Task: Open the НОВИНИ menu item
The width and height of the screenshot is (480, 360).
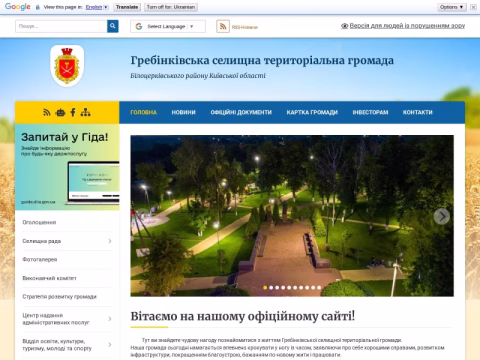Action: tap(183, 112)
